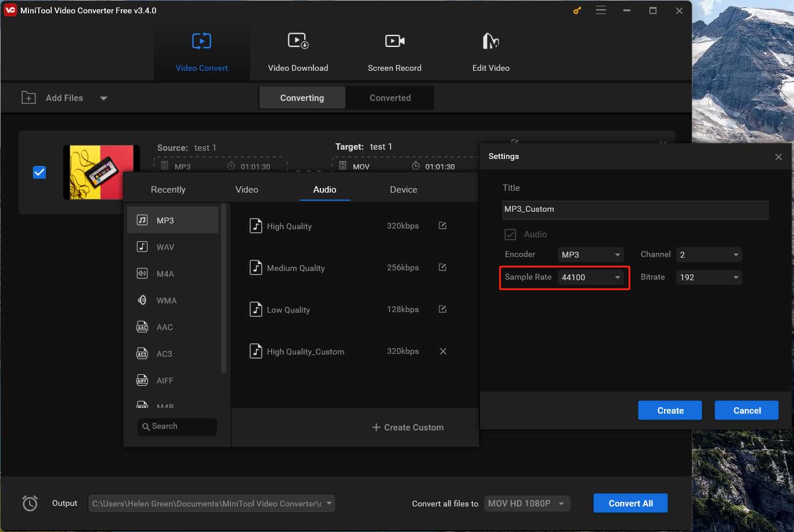Click the Video Convert icon
The image size is (794, 532).
coord(201,41)
